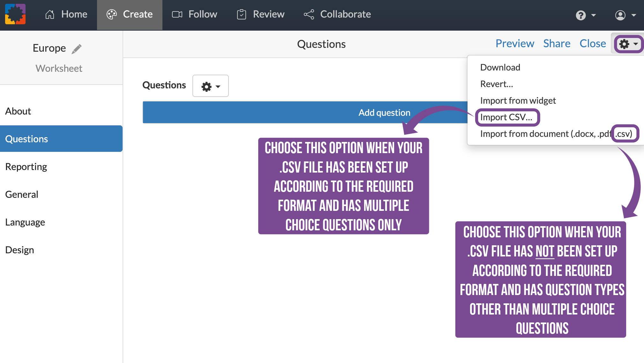Screen dimensions: 644x363
Task: Open the help question-mark dropdown
Action: [585, 15]
